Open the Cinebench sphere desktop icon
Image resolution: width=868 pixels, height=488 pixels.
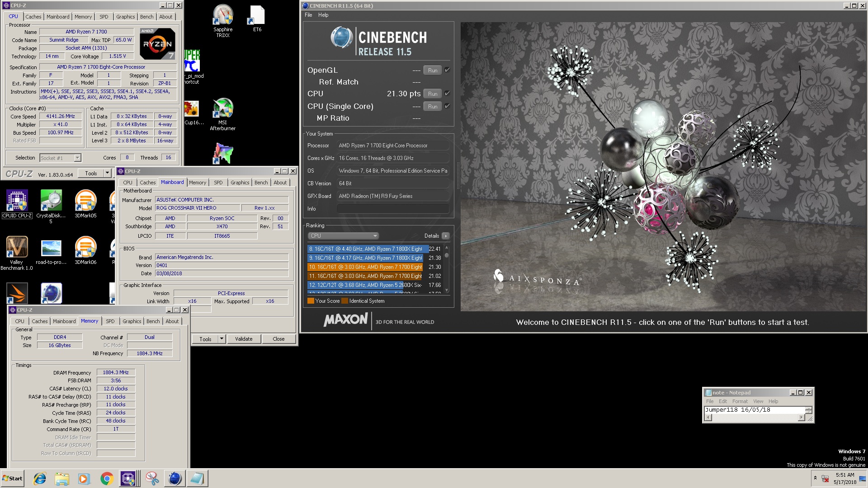pyautogui.click(x=51, y=293)
